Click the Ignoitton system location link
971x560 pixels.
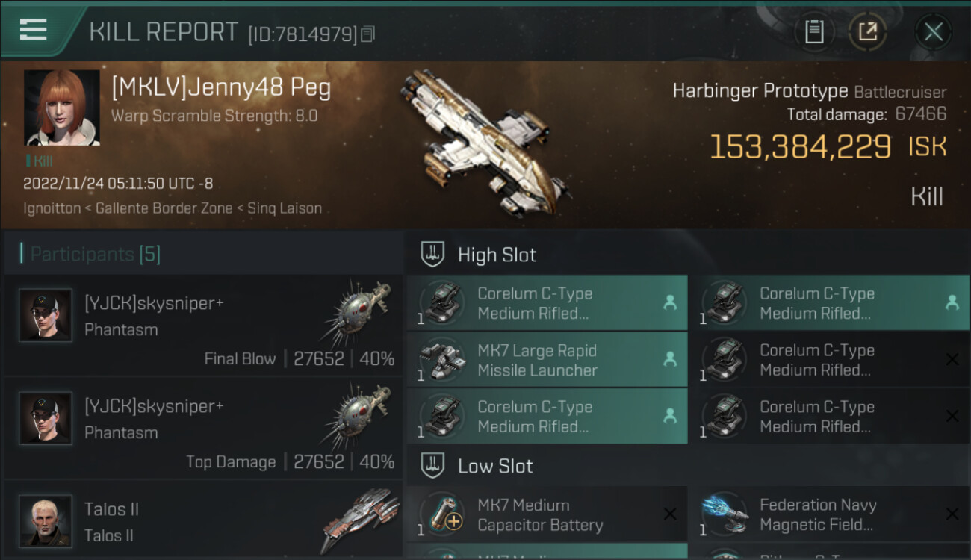point(52,208)
